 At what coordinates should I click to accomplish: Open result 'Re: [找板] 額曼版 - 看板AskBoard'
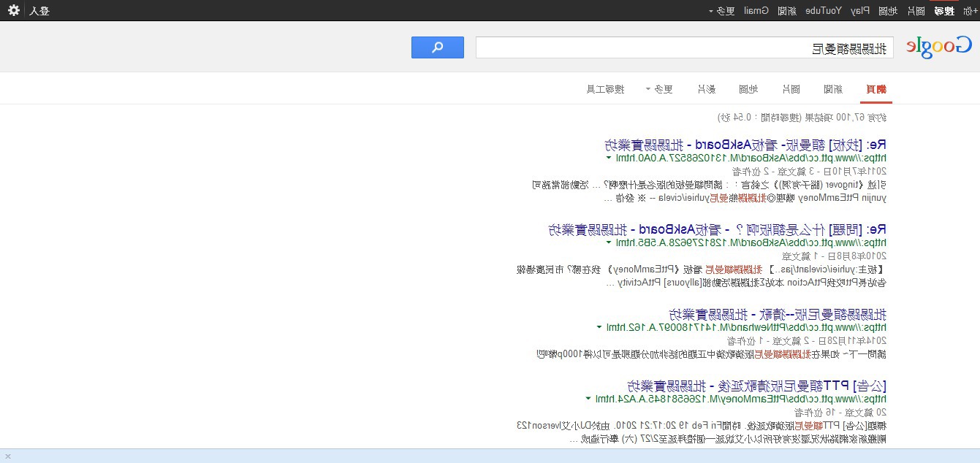[745, 144]
